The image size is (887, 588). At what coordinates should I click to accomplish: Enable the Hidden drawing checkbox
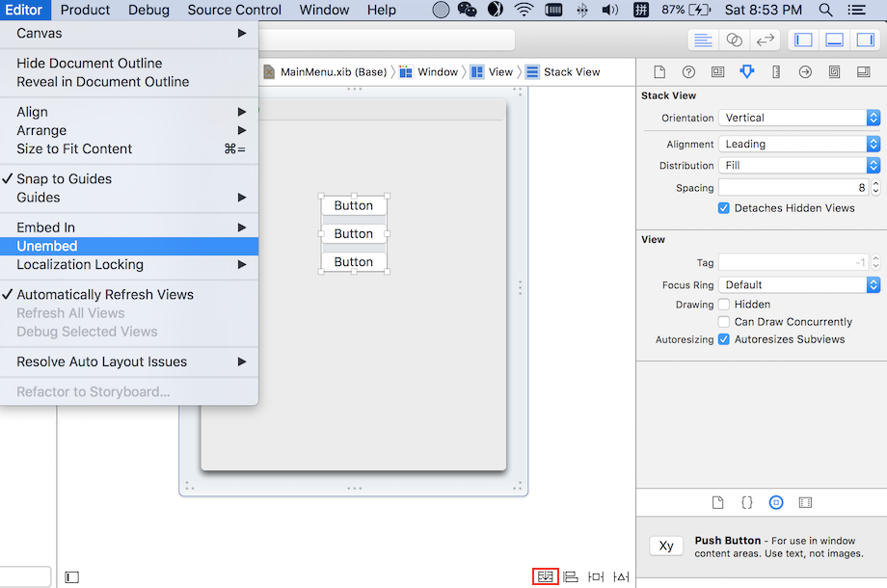(724, 305)
